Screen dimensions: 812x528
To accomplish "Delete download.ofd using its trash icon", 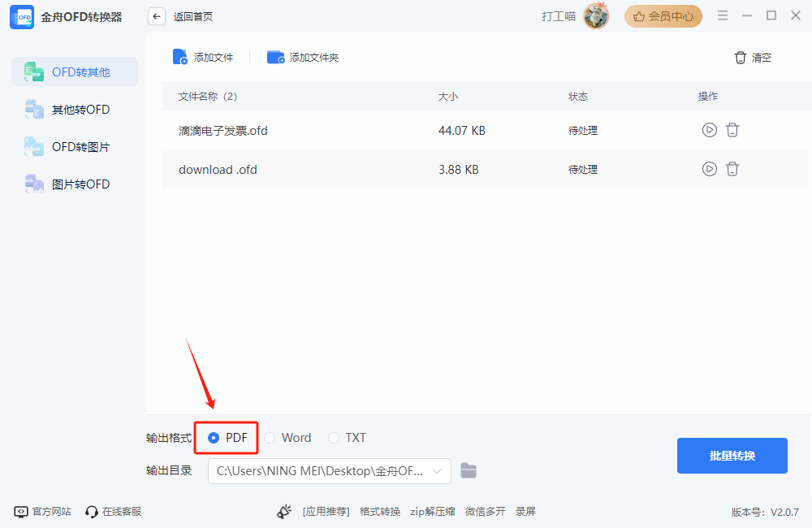I will tap(732, 169).
